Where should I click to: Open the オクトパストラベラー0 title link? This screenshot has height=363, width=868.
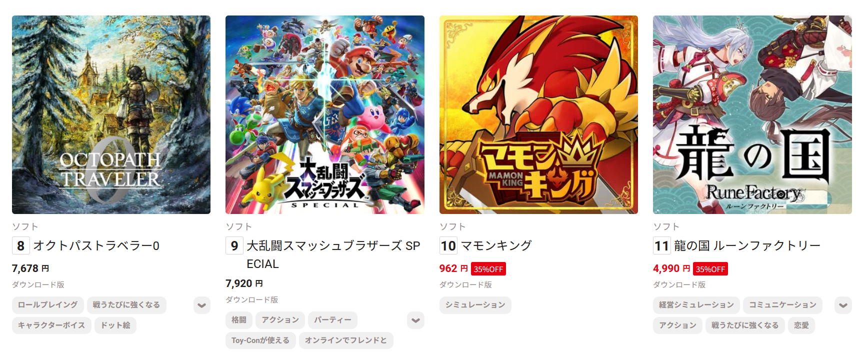pyautogui.click(x=96, y=245)
